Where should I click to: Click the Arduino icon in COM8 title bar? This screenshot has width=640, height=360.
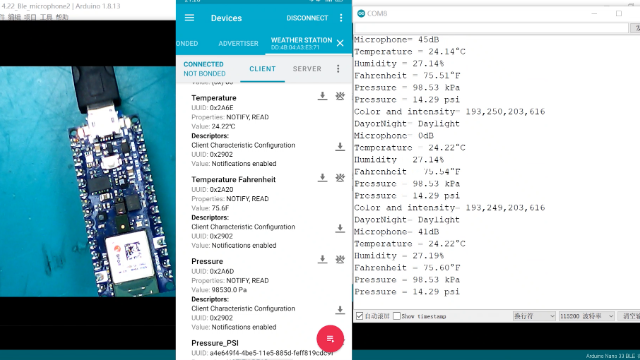click(361, 13)
